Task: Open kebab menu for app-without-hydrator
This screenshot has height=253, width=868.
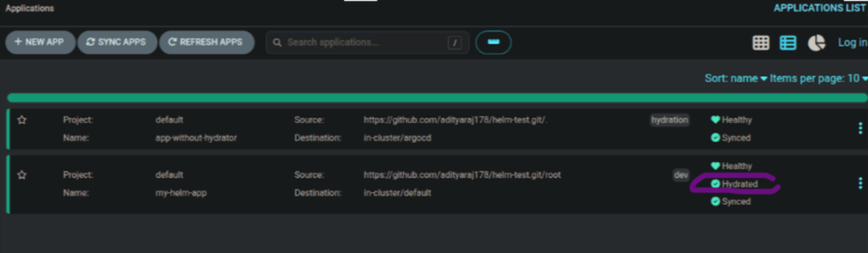Action: pos(860,128)
